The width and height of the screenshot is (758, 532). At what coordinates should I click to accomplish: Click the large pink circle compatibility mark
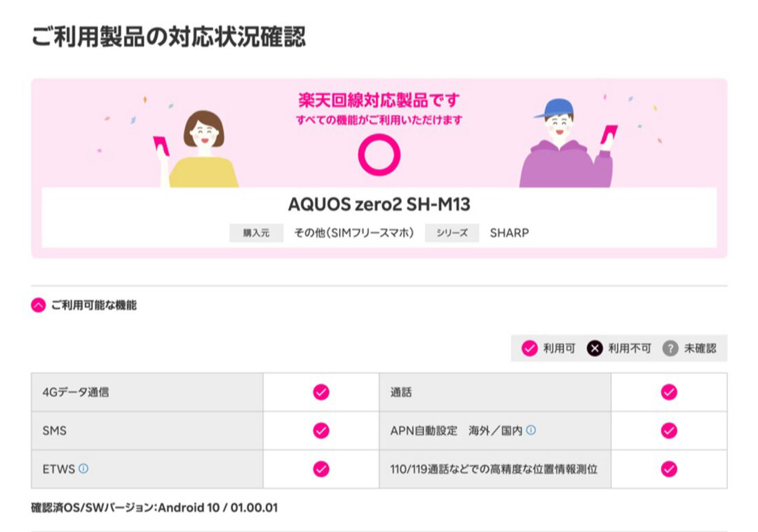(379, 155)
